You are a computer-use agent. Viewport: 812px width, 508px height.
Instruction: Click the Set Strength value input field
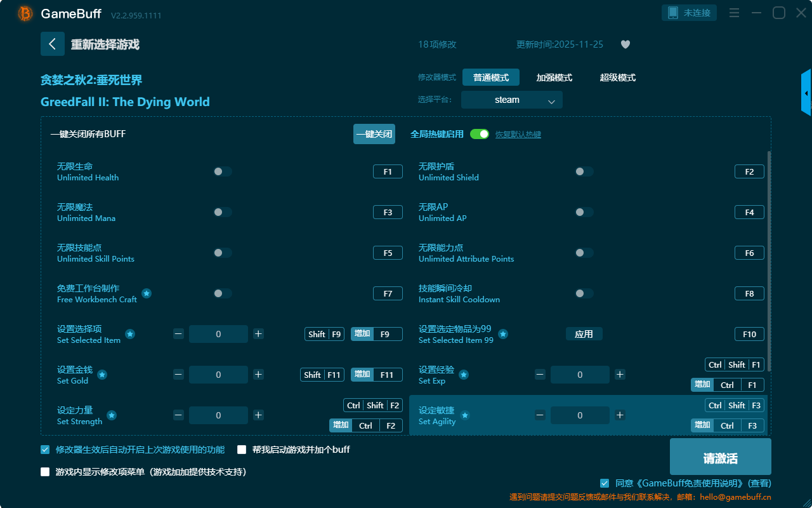[218, 415]
